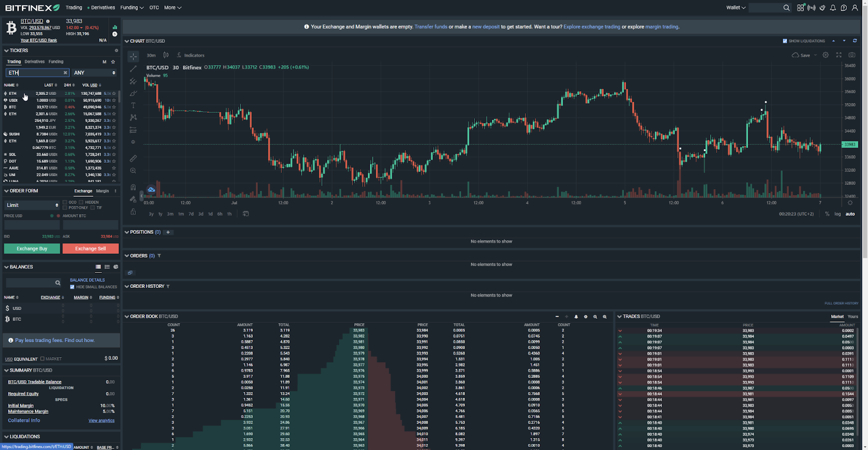Filter orders with the funnel icon
The width and height of the screenshot is (868, 450).
coord(159,256)
